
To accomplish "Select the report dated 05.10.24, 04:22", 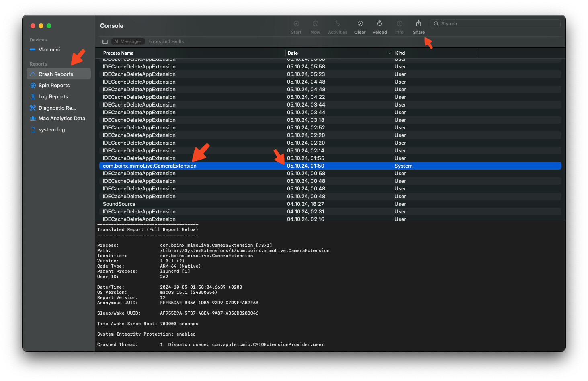I will (x=330, y=97).
